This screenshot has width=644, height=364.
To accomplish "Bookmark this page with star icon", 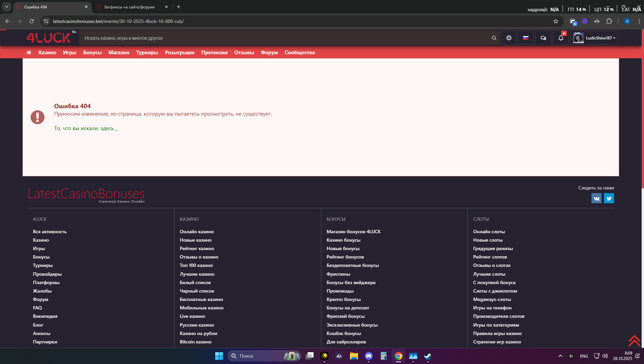I will click(x=556, y=21).
